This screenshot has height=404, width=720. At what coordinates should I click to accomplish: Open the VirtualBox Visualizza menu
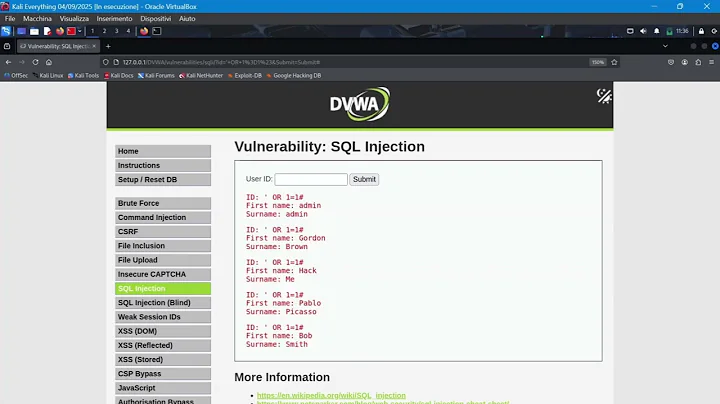pos(74,19)
